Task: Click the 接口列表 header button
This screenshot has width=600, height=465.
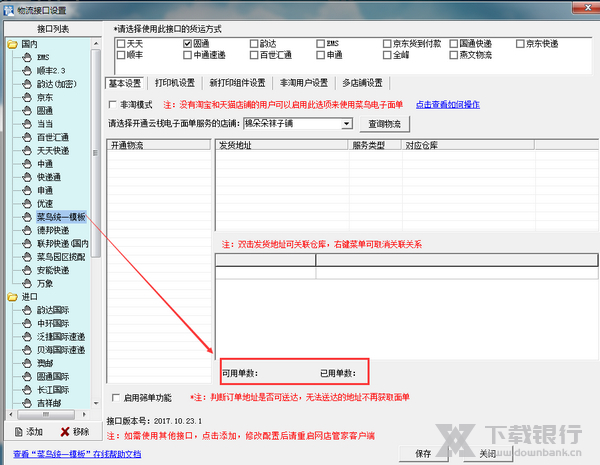Action: click(53, 29)
